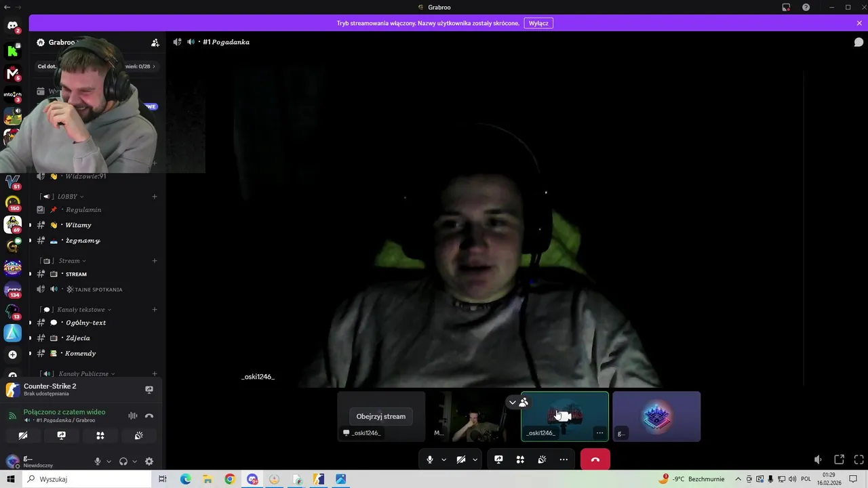The width and height of the screenshot is (868, 488).
Task: Open Counter-Strike 2 screen share icon
Action: coord(149,390)
